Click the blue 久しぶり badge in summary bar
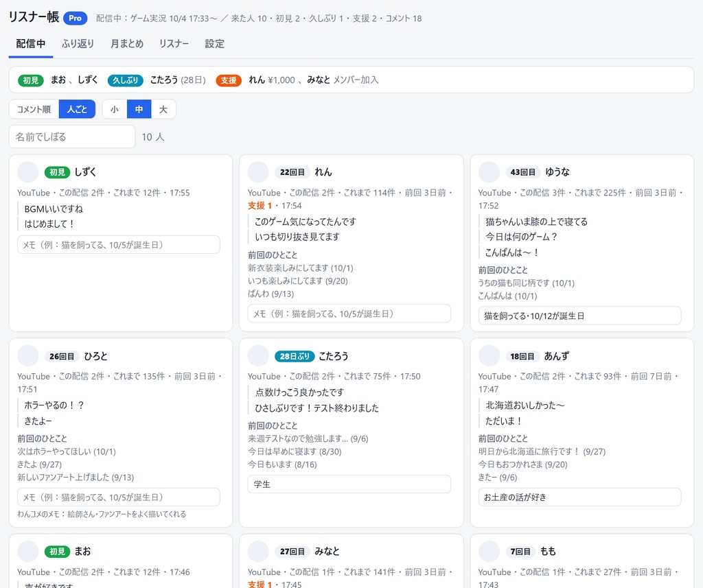 click(126, 80)
